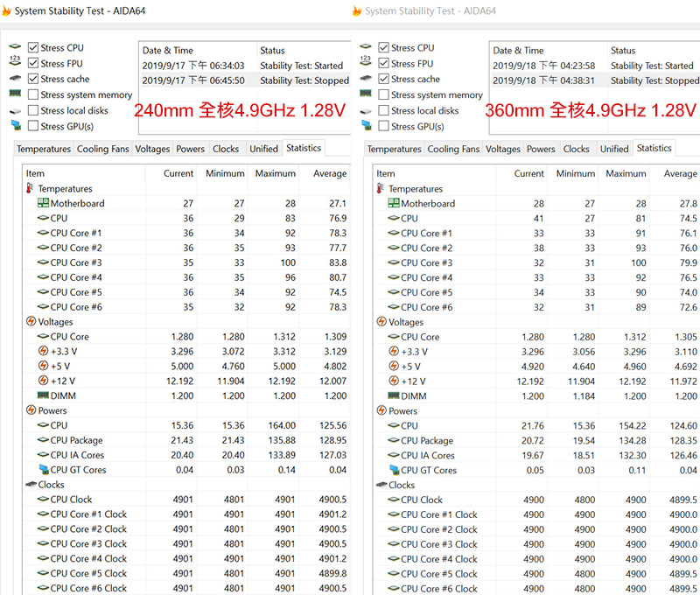Select CPU IA Cores row in right window

click(536, 455)
